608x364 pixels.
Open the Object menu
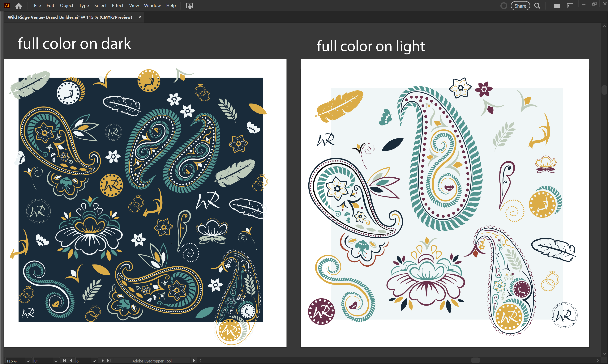pyautogui.click(x=66, y=5)
